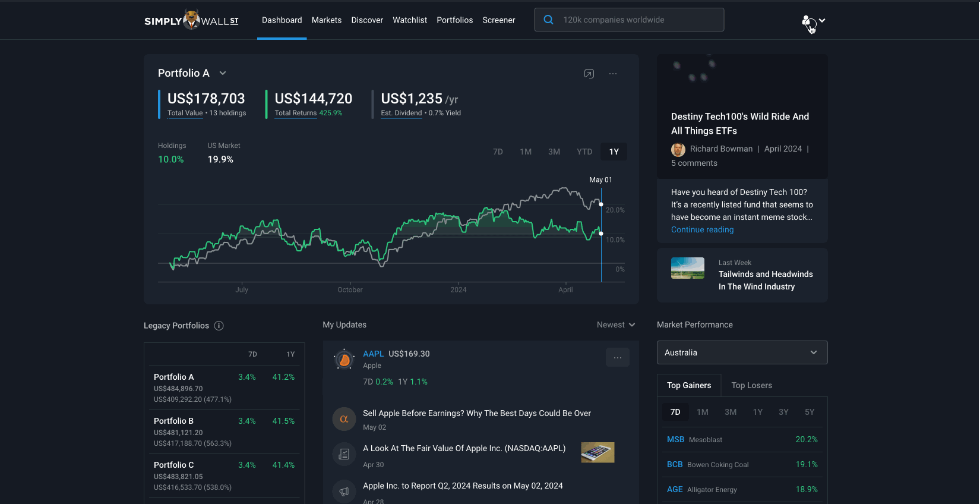Click Richard Bowman's author avatar

[x=678, y=149]
